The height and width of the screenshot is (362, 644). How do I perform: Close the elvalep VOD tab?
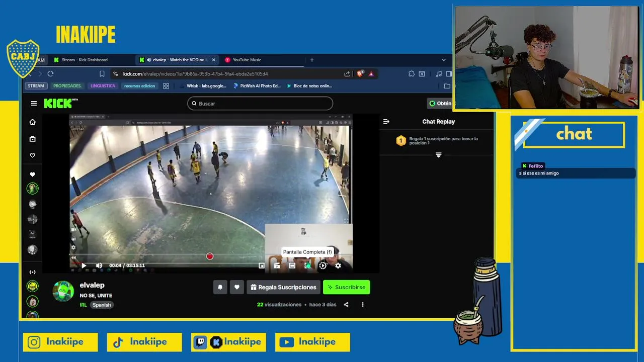point(213,60)
